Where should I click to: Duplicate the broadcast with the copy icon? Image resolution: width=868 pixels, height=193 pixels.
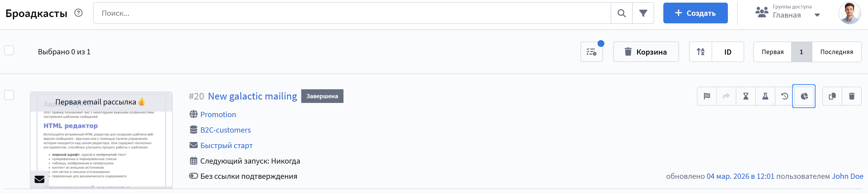coord(832,96)
